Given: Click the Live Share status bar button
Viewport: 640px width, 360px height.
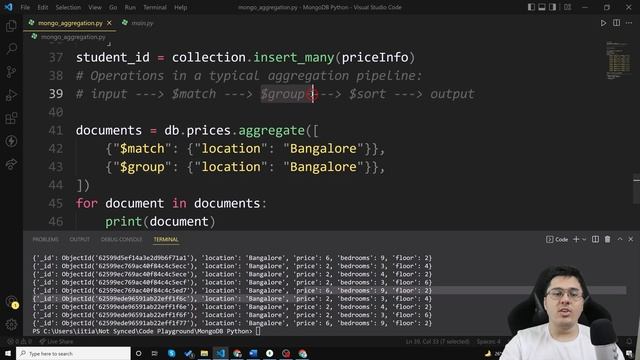Looking at the screenshot, I should (56, 341).
